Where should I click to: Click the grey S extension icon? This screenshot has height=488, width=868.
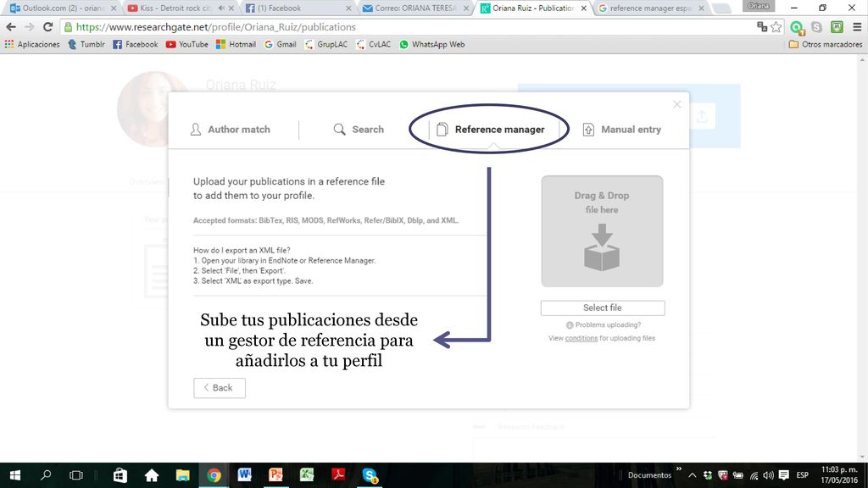(x=816, y=26)
